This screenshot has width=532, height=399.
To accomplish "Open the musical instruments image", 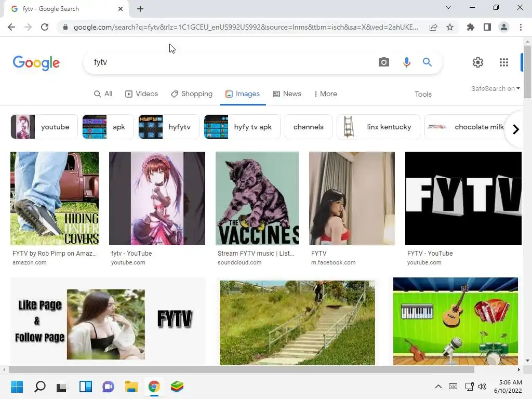I will pos(455,321).
